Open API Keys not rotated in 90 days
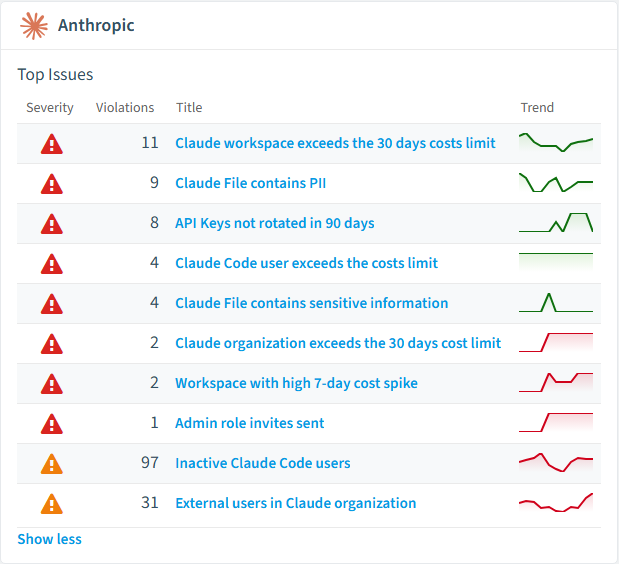619x564 pixels. [x=275, y=223]
